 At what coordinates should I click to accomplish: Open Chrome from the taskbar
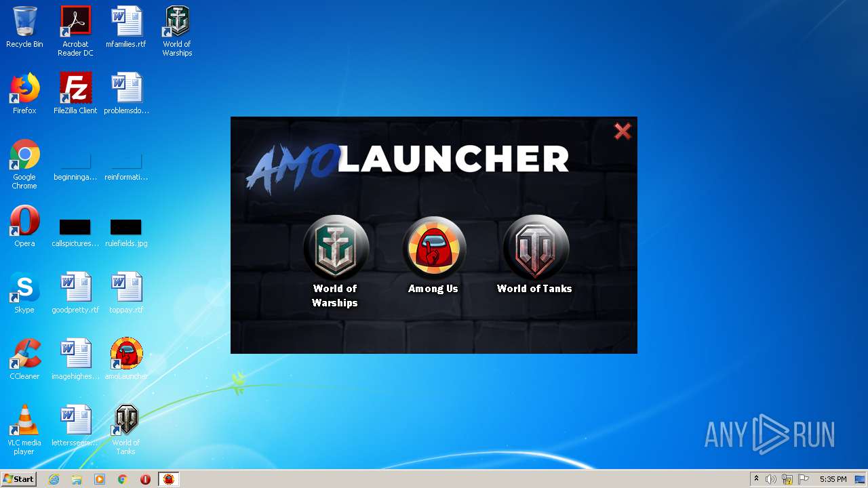pyautogui.click(x=123, y=479)
